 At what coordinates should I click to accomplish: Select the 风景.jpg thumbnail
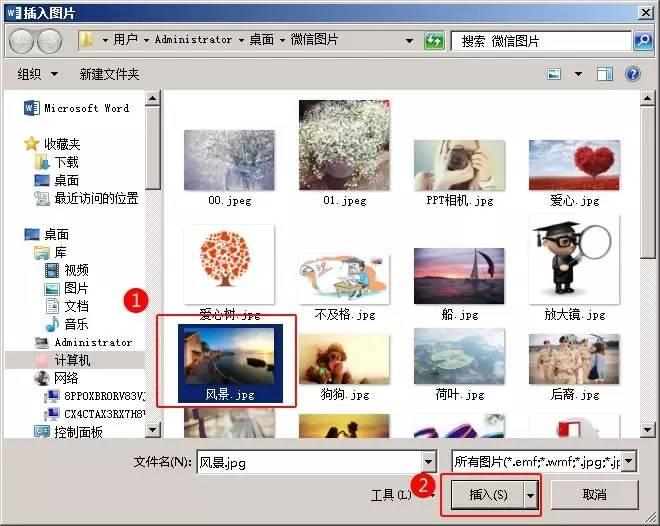click(230, 363)
